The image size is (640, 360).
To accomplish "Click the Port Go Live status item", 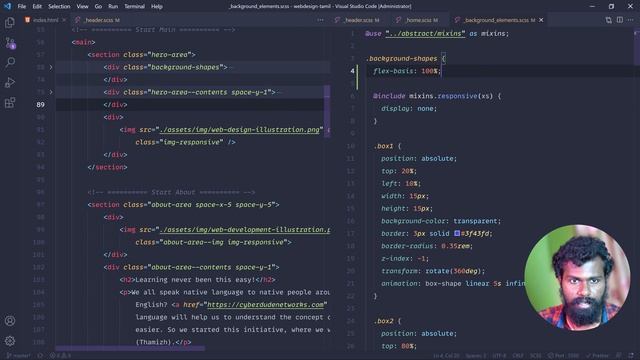I will pyautogui.click(x=563, y=356).
